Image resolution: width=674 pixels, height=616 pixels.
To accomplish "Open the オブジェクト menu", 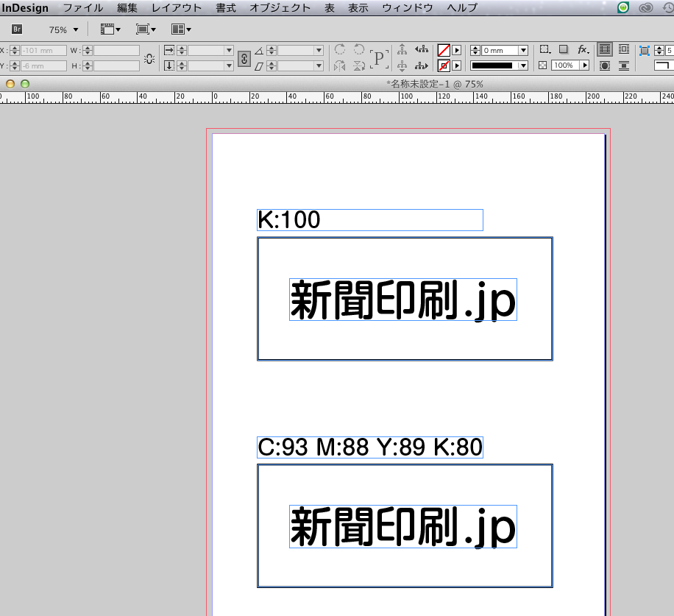I will [280, 8].
